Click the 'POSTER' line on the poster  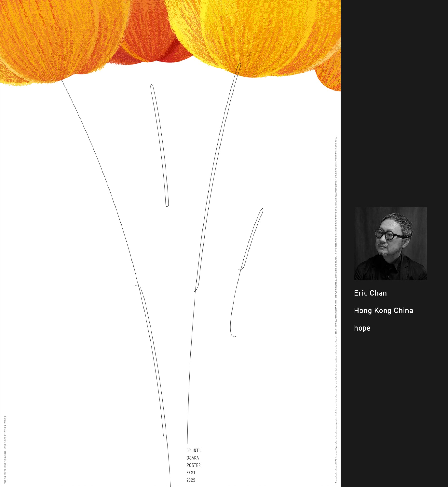[194, 465]
